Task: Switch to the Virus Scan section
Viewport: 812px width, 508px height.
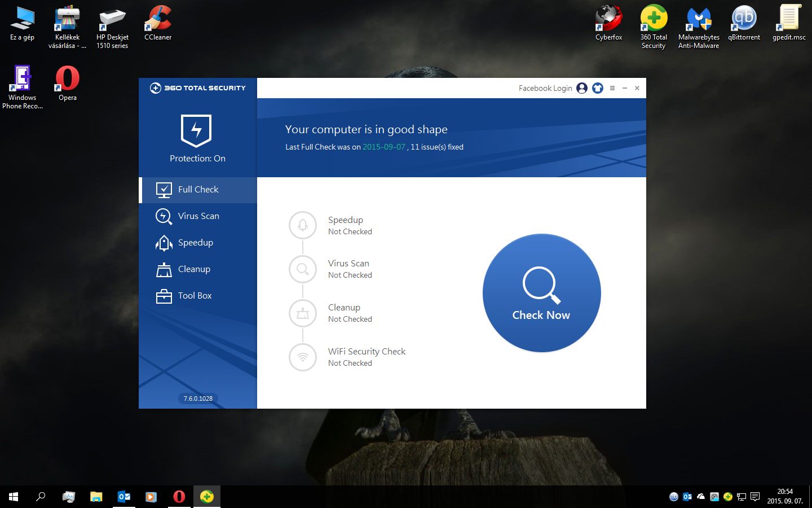Action: (198, 216)
